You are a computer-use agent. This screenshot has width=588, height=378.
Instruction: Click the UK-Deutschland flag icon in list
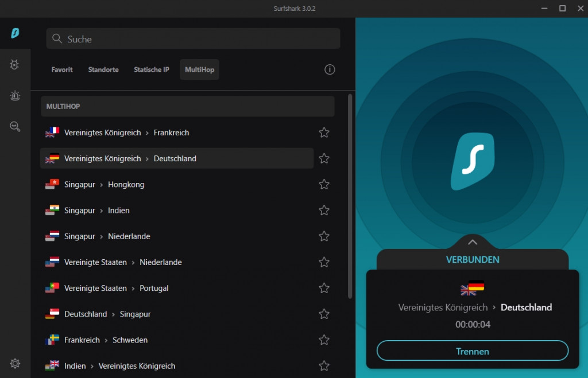coord(52,158)
